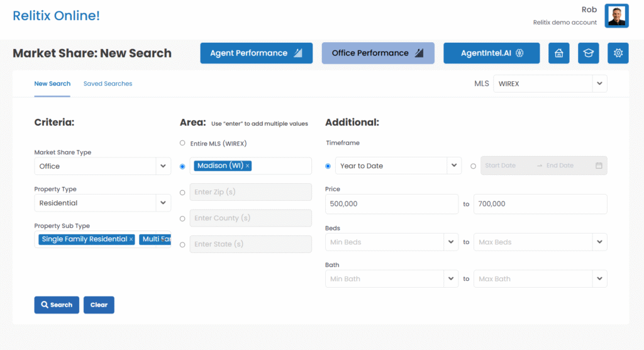Expand the MLS WIREX dropdown

pyautogui.click(x=599, y=84)
